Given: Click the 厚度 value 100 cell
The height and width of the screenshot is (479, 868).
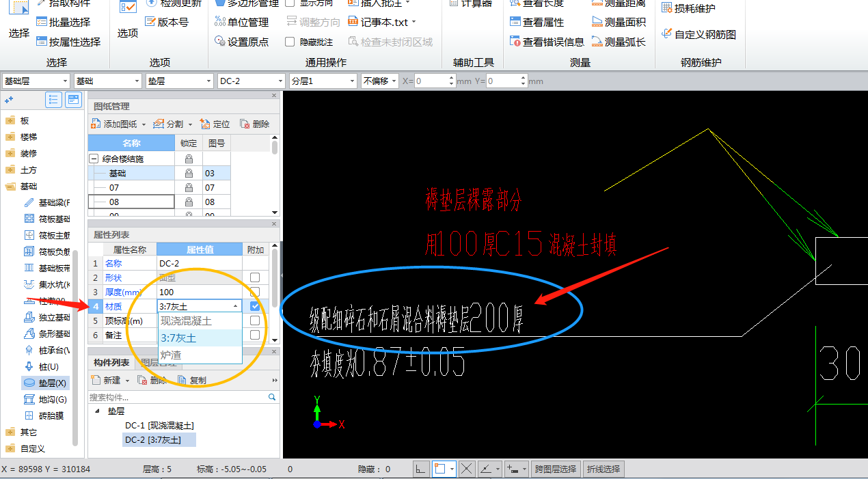Looking at the screenshot, I should 200,292.
